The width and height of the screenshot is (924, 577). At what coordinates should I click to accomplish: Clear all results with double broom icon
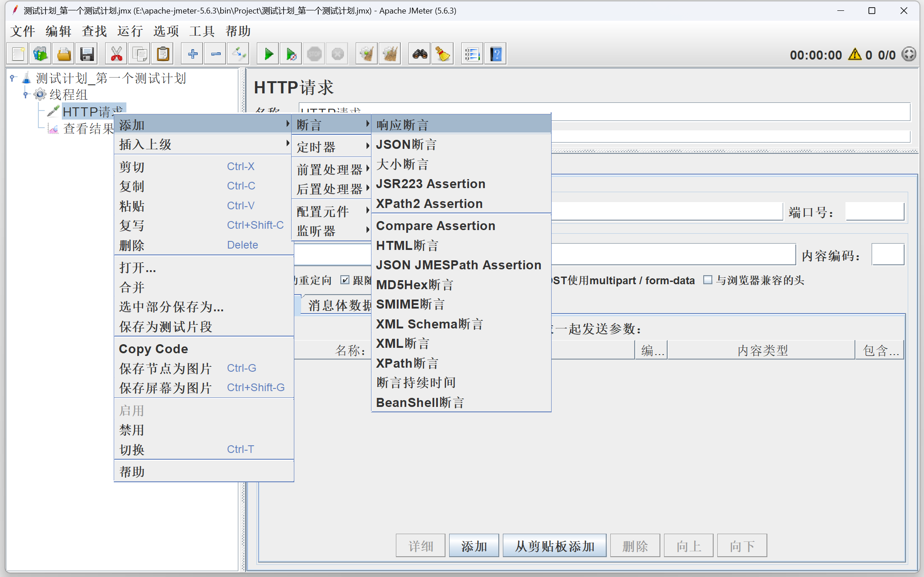[x=390, y=54]
